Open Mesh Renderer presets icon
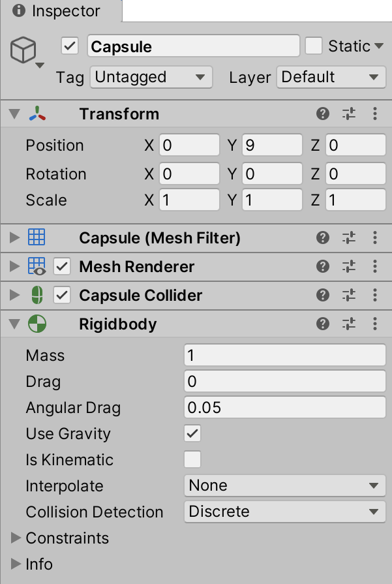Image resolution: width=392 pixels, height=584 pixels. 349,267
